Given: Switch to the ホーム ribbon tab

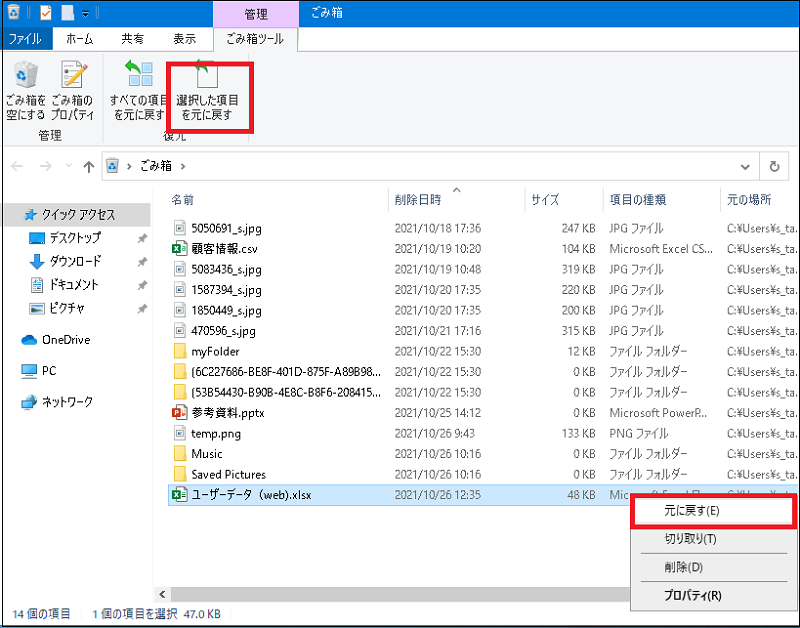Looking at the screenshot, I should coord(80,39).
